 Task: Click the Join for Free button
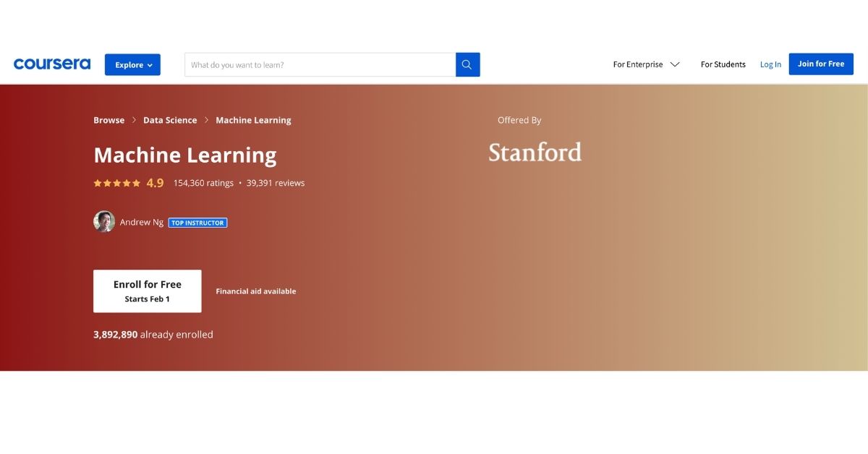pyautogui.click(x=821, y=64)
